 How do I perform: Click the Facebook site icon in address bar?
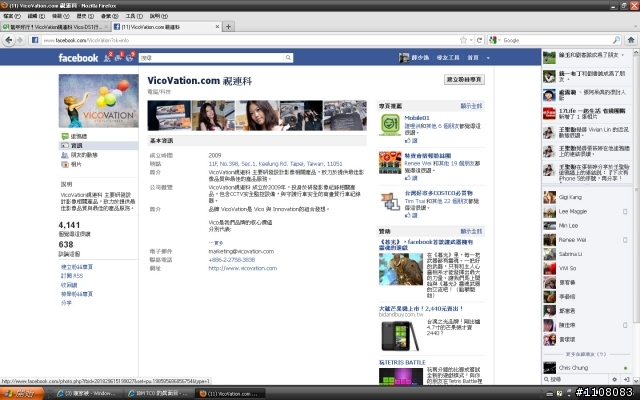coord(35,40)
